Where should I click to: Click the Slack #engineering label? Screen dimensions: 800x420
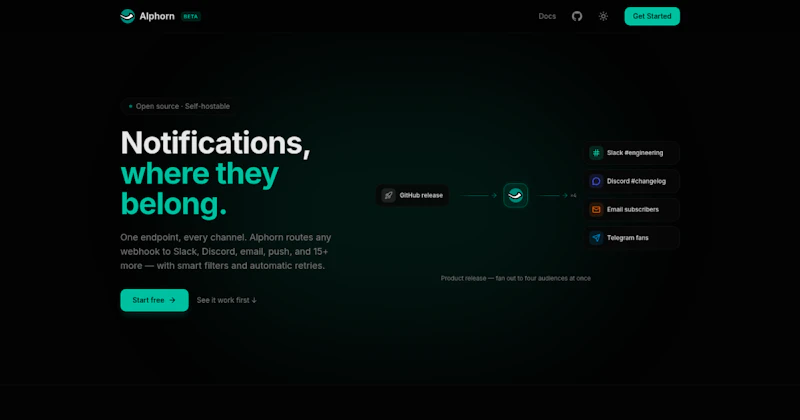[x=635, y=153]
